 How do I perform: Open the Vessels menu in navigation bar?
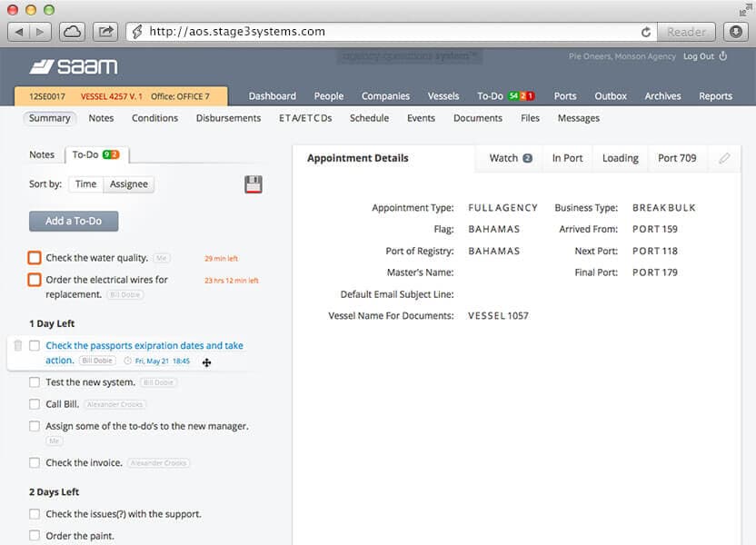443,96
